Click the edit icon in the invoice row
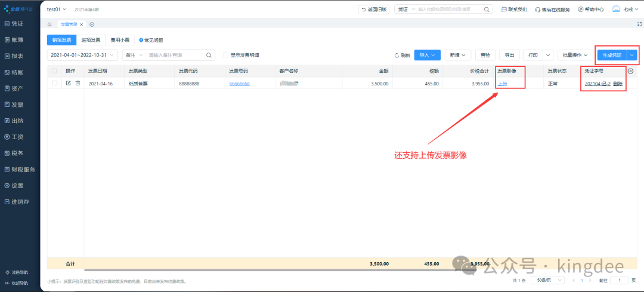Image resolution: width=644 pixels, height=292 pixels. [x=69, y=83]
